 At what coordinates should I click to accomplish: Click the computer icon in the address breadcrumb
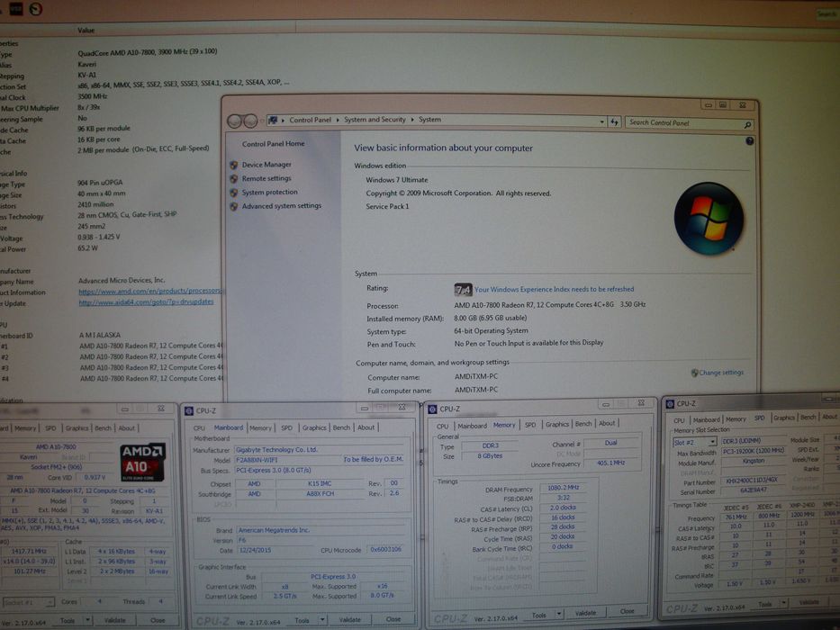273,120
